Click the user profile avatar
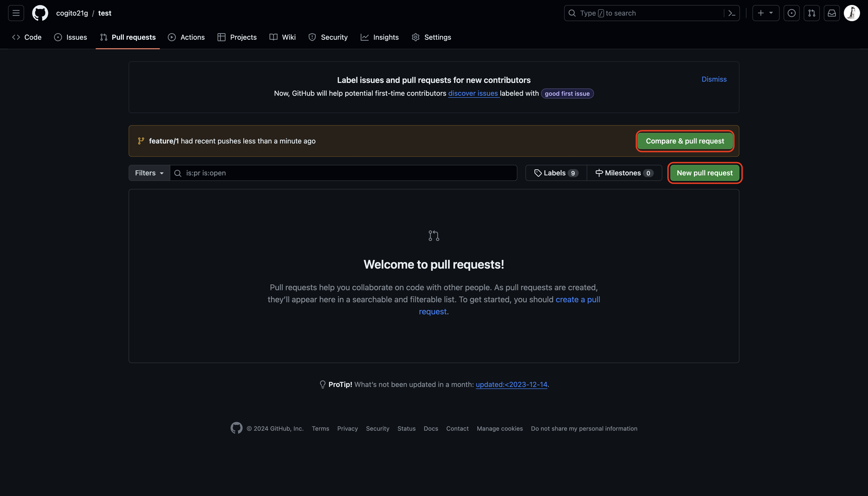Screen dimensions: 868x496 point(852,13)
